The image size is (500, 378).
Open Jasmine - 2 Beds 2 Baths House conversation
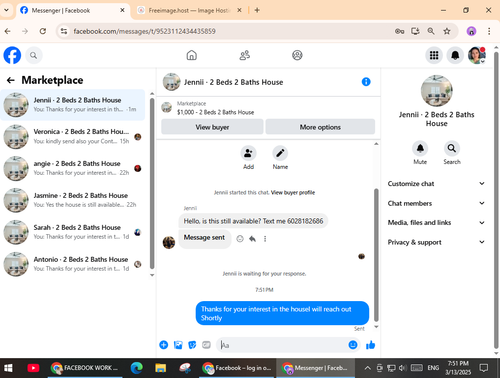coord(73,200)
